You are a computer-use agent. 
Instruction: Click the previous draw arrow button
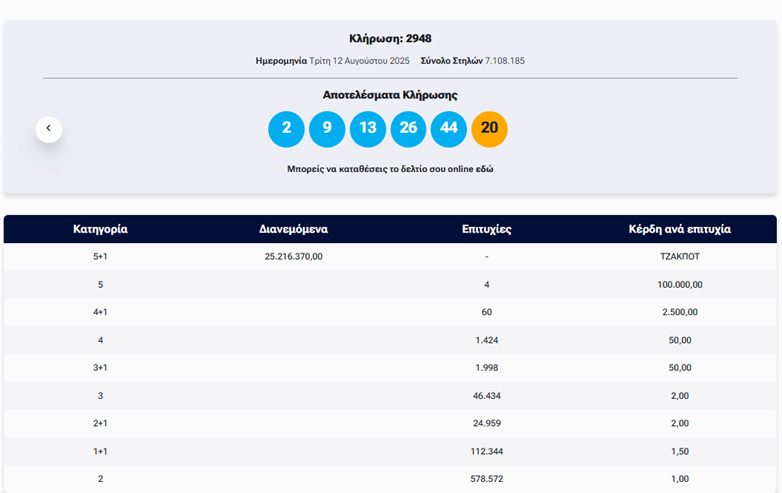point(48,129)
